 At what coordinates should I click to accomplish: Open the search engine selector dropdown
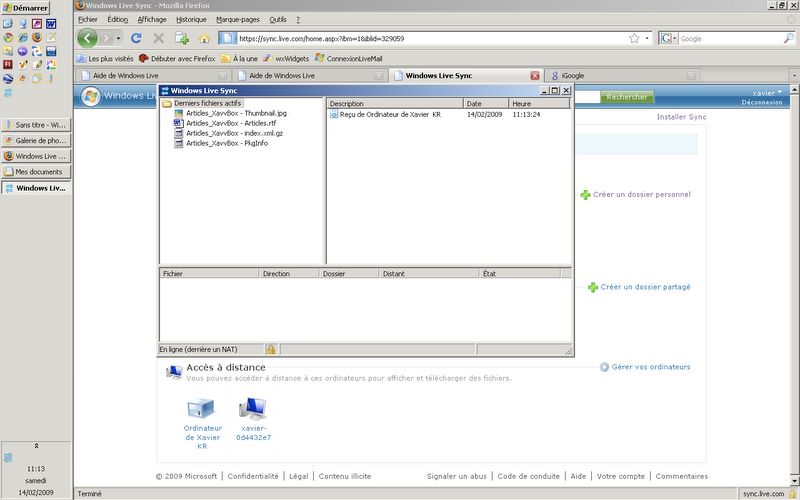click(x=668, y=38)
